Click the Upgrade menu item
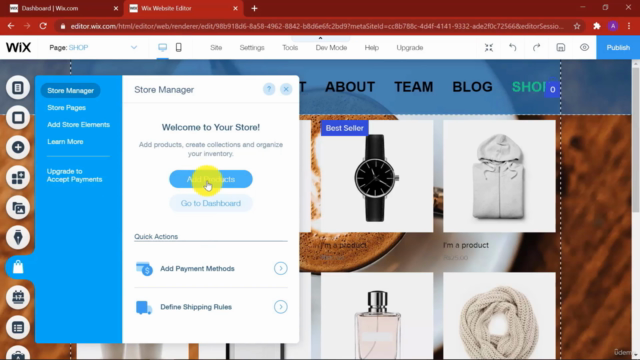 pyautogui.click(x=410, y=48)
